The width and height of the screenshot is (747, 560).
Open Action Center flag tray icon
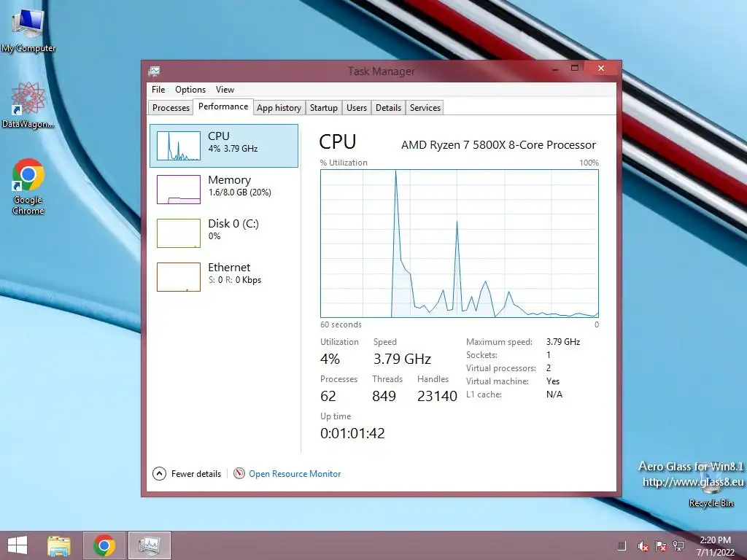point(660,546)
